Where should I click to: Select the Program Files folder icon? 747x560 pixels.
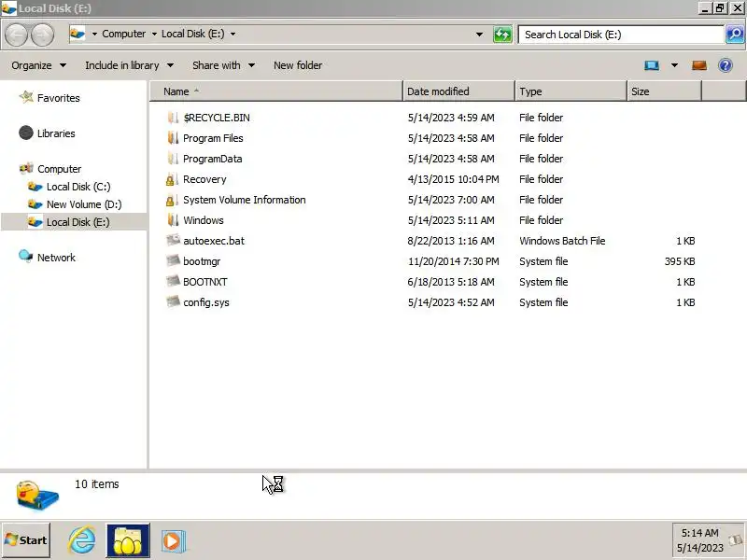(x=173, y=138)
